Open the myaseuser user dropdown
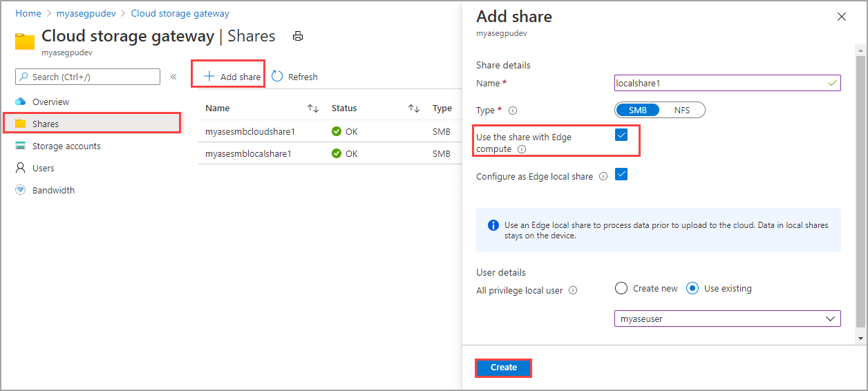 tap(727, 318)
